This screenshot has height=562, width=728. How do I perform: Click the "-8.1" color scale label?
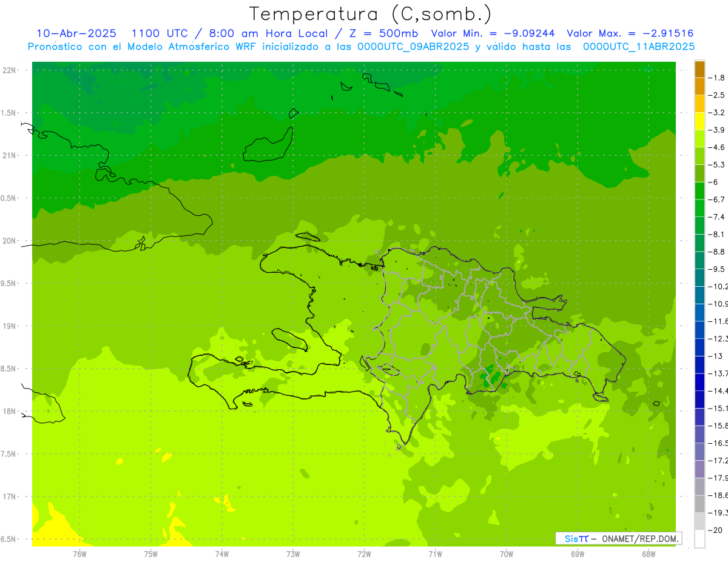[716, 234]
